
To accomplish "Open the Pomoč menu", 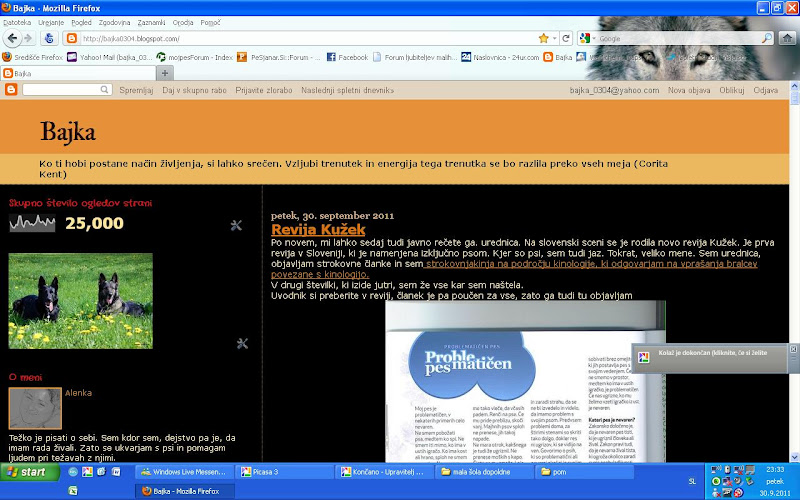I will pyautogui.click(x=210, y=22).
